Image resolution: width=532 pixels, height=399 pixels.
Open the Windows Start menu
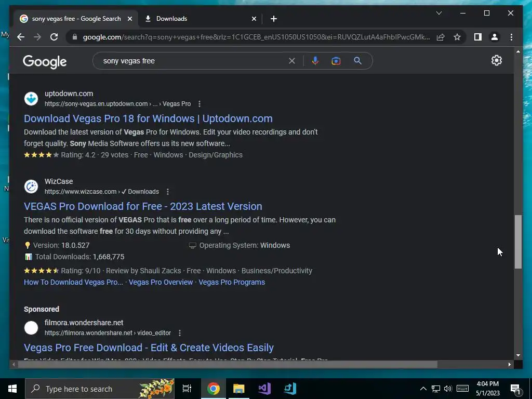point(12,389)
